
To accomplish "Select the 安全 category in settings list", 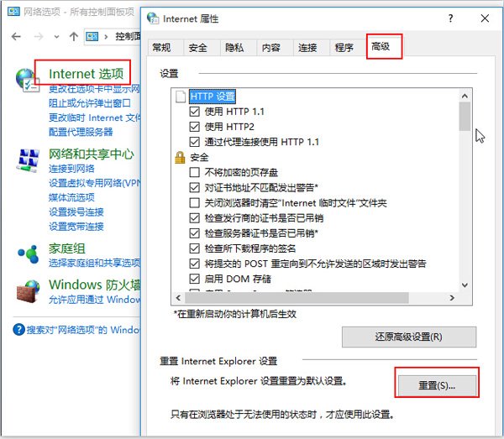I will (199, 157).
